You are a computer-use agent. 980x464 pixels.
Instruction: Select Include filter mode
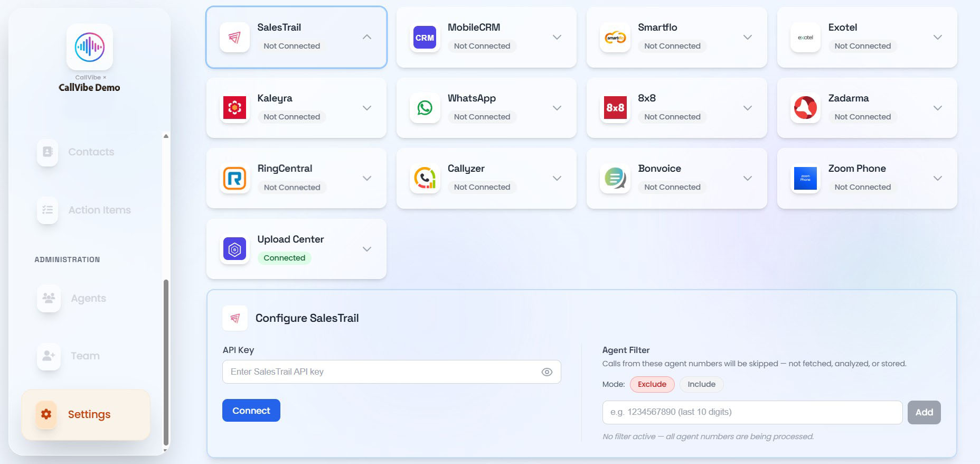click(x=701, y=384)
